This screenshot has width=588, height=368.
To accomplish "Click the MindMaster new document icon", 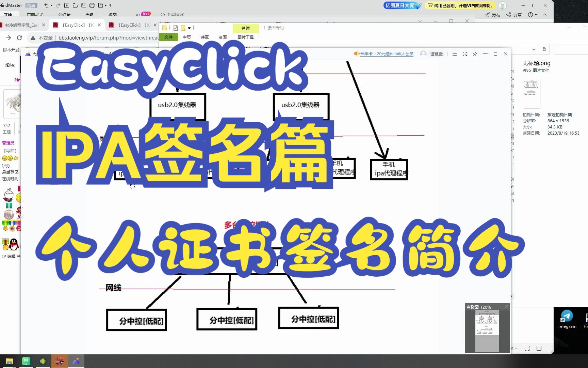I will tap(67, 5).
